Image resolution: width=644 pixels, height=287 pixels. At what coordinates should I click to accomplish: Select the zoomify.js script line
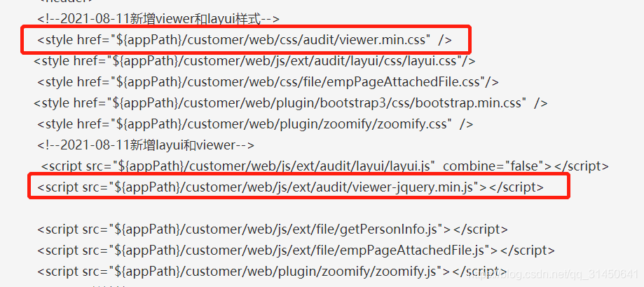(x=271, y=271)
